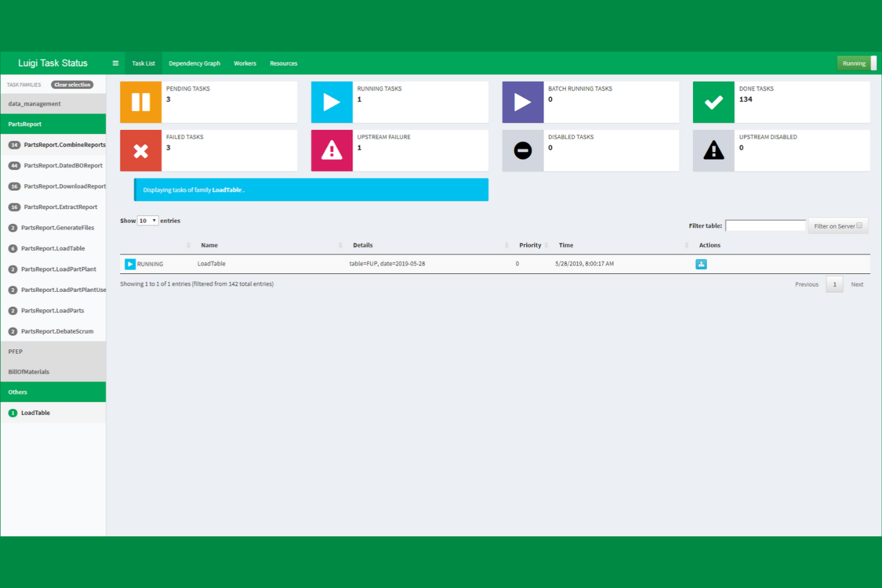Image resolution: width=882 pixels, height=588 pixels.
Task: Toggle sorting on the Time column
Action: 566,245
